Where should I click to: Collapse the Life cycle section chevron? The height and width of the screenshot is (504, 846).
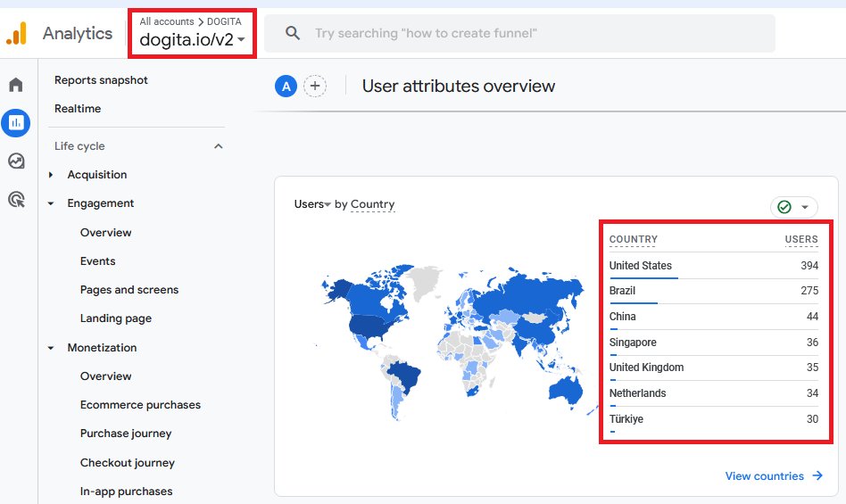(x=219, y=146)
